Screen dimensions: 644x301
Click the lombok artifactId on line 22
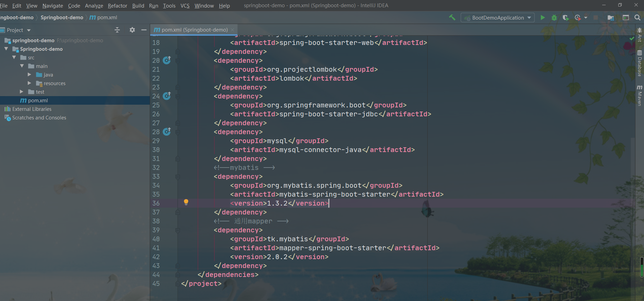(292, 78)
